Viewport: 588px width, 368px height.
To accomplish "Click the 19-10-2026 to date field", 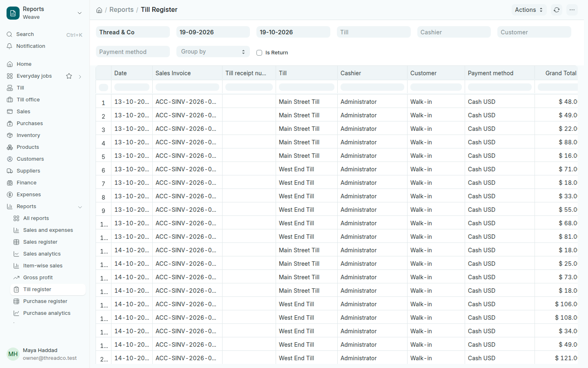I will click(x=293, y=32).
